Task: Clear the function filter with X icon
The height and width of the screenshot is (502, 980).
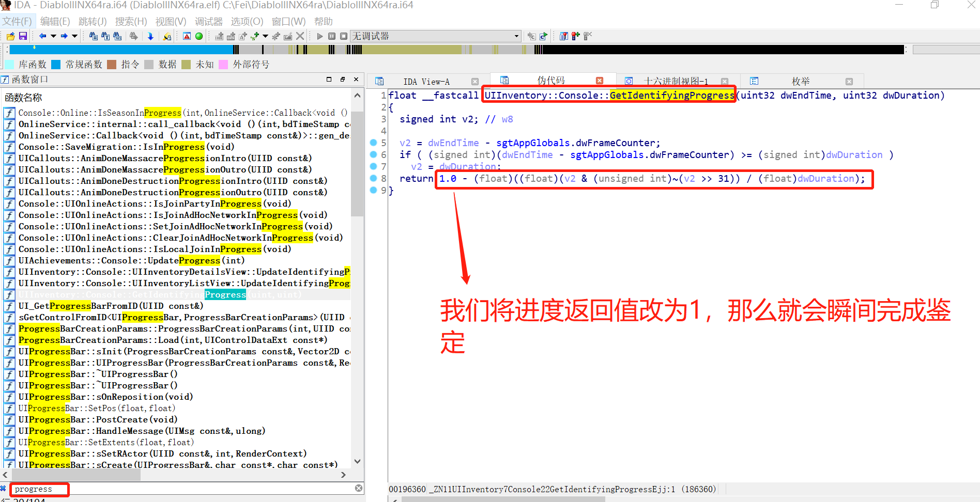Action: pos(358,488)
